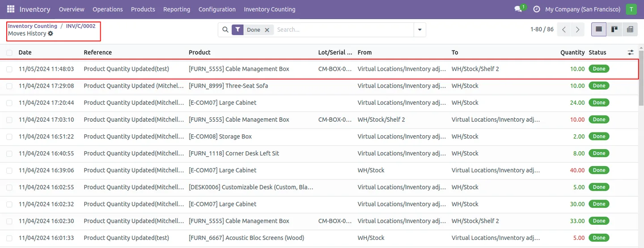Open the Inventory Counting menu
The image size is (644, 248).
270,9
